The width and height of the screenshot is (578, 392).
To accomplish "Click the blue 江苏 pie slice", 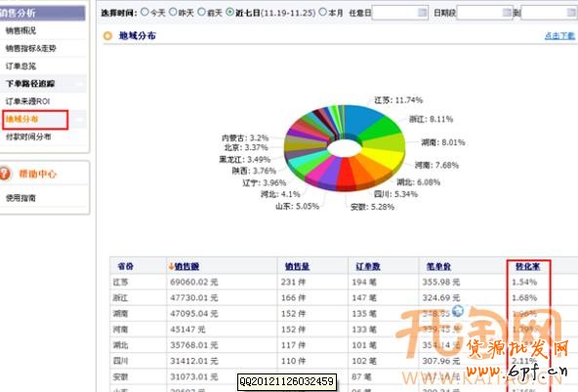I will tap(361, 120).
